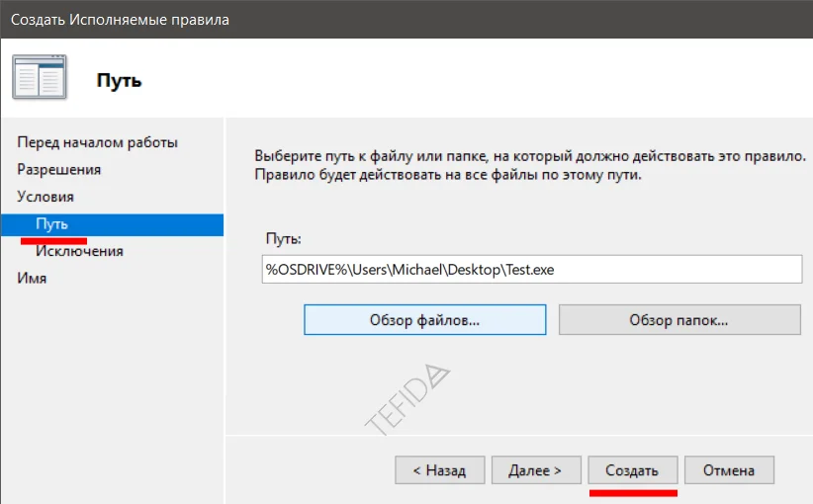Select the highlighted 'Путь' sidebar step

(x=51, y=224)
